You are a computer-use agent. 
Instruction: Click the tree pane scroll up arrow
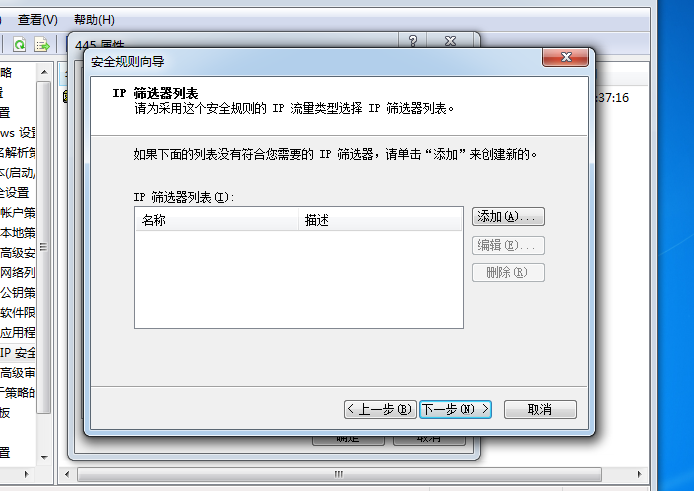pos(44,72)
